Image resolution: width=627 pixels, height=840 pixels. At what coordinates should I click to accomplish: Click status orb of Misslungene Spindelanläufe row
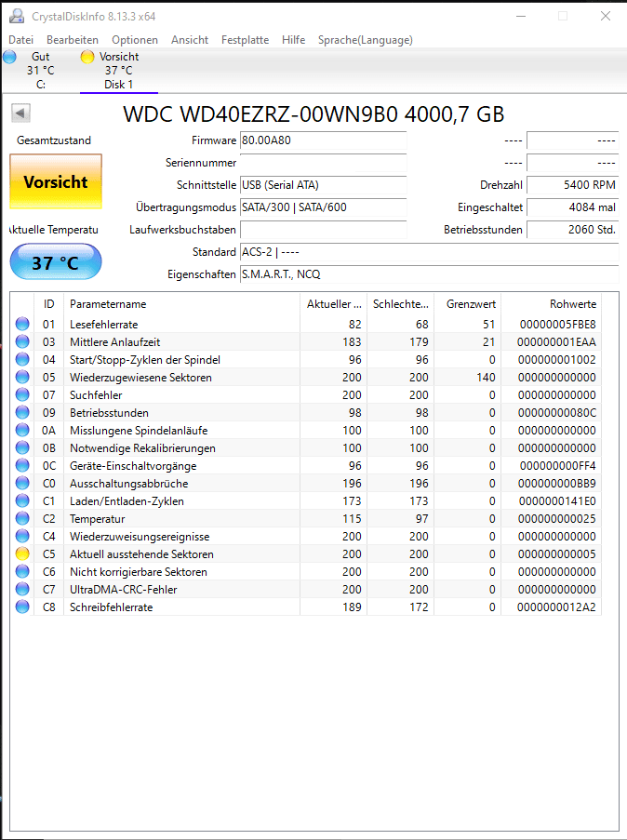(x=22, y=430)
